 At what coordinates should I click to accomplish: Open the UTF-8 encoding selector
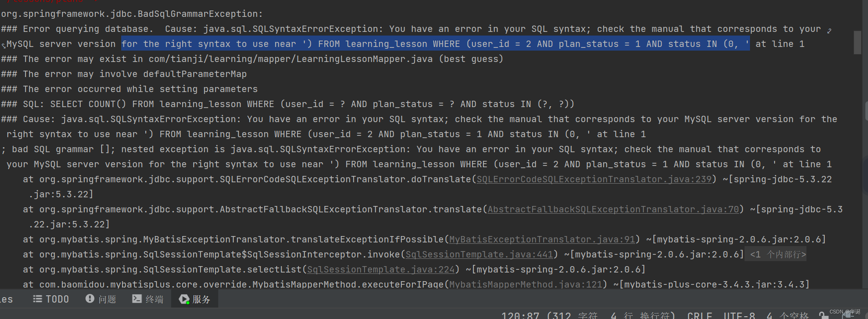tap(740, 314)
